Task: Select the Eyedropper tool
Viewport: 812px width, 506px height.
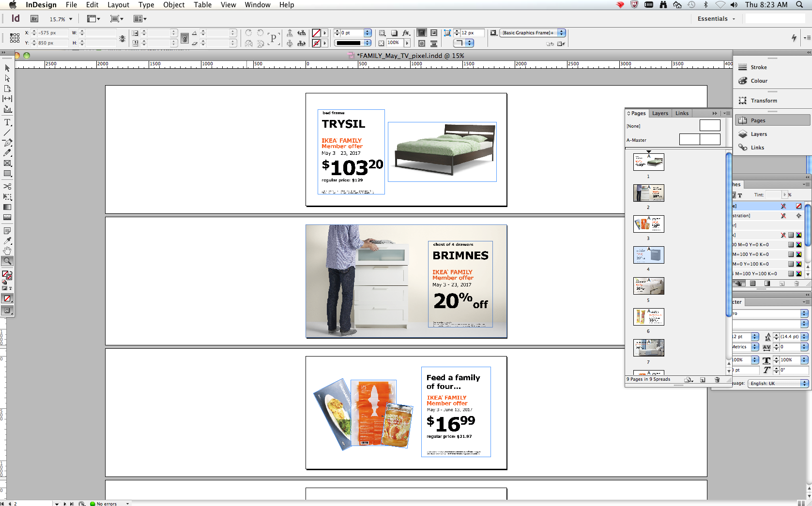Action: [x=7, y=240]
